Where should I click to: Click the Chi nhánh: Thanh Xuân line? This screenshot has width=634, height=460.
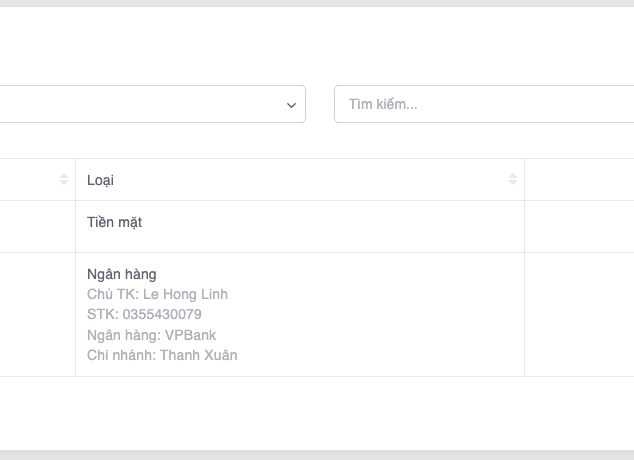tap(162, 355)
